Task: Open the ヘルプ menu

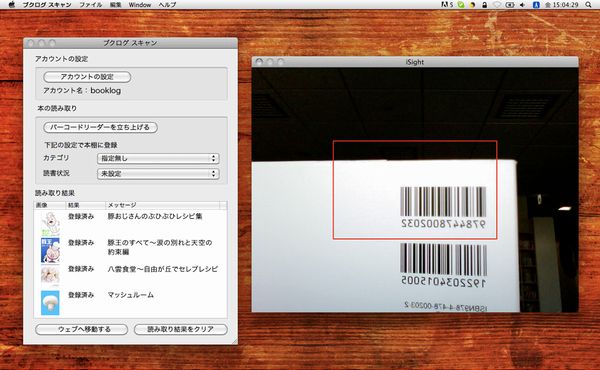Action: (x=167, y=5)
